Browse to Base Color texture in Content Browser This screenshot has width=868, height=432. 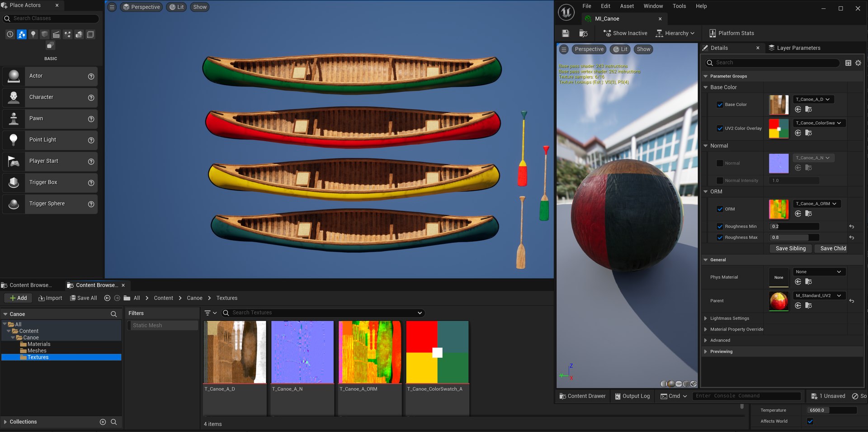pos(808,109)
